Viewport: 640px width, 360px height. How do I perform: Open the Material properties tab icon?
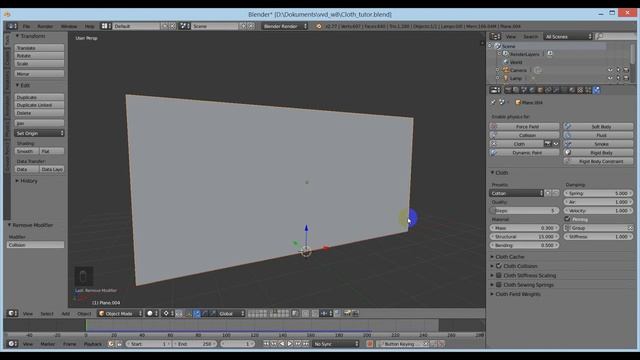click(572, 90)
